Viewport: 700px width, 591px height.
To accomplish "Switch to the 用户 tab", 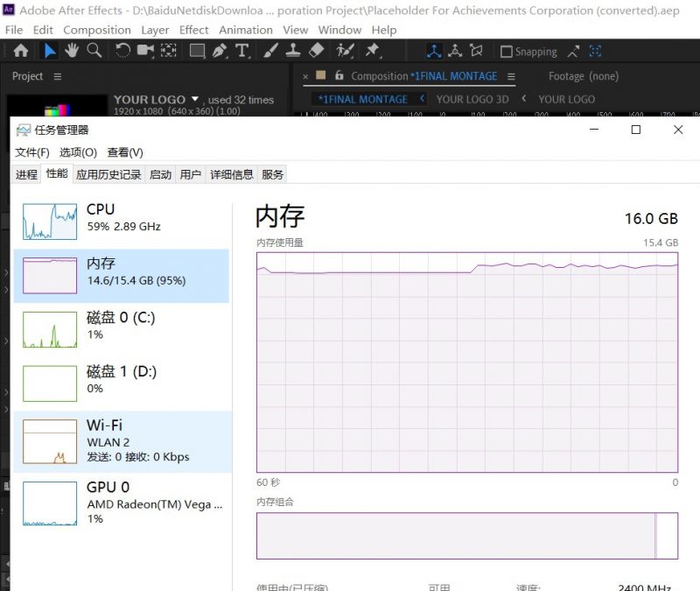I will tap(190, 174).
